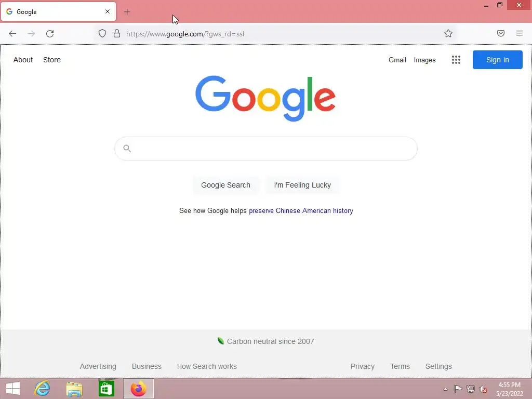Click the muted volume tray icon

tap(483, 389)
